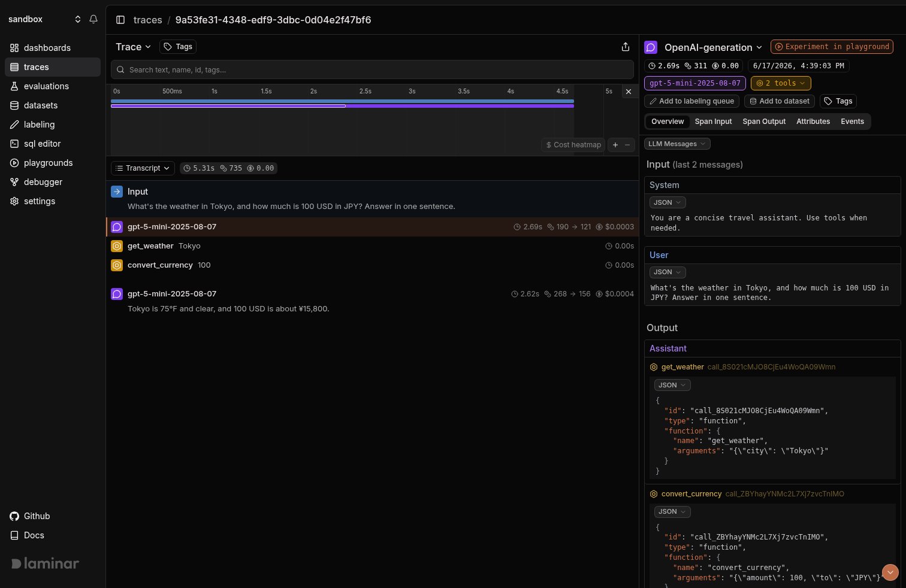This screenshot has height=588, width=906.
Task: Click Add to labeling queue
Action: coord(691,101)
